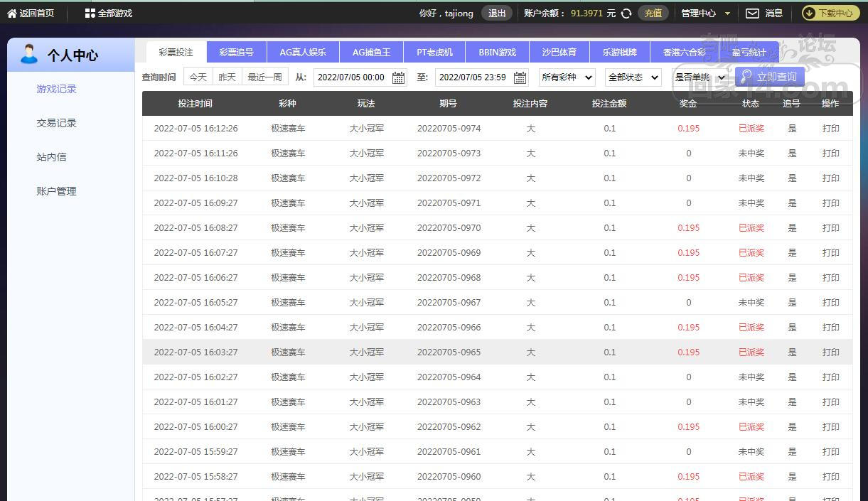Open 站内信 in the sidebar

coord(51,157)
